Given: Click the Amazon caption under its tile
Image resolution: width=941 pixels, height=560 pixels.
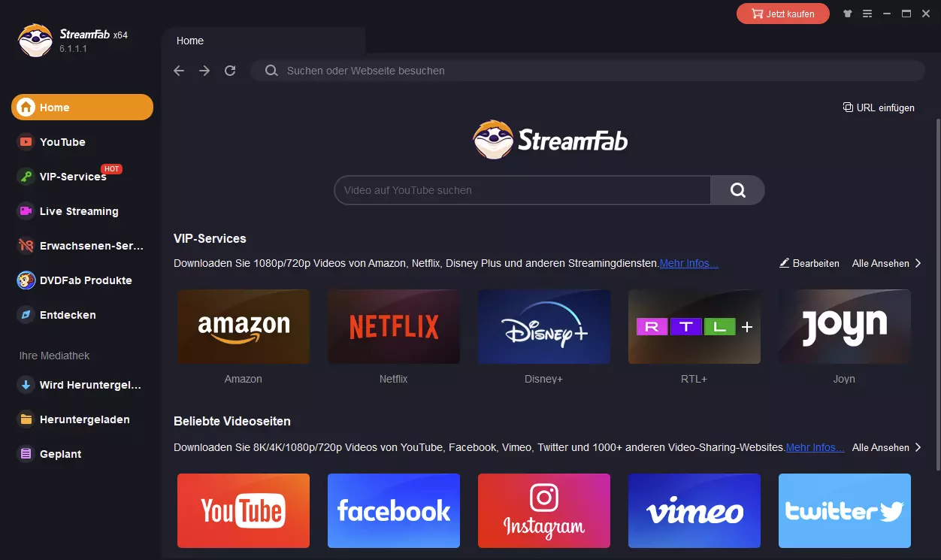Looking at the screenshot, I should point(244,379).
